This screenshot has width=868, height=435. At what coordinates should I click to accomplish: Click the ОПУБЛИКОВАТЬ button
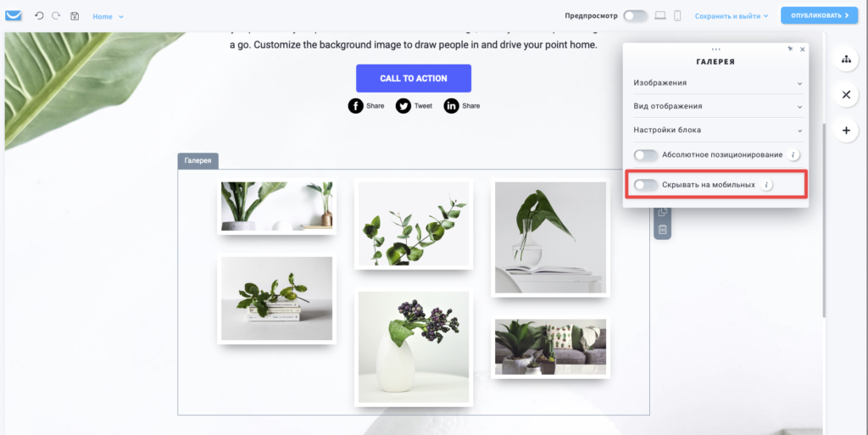tap(820, 15)
